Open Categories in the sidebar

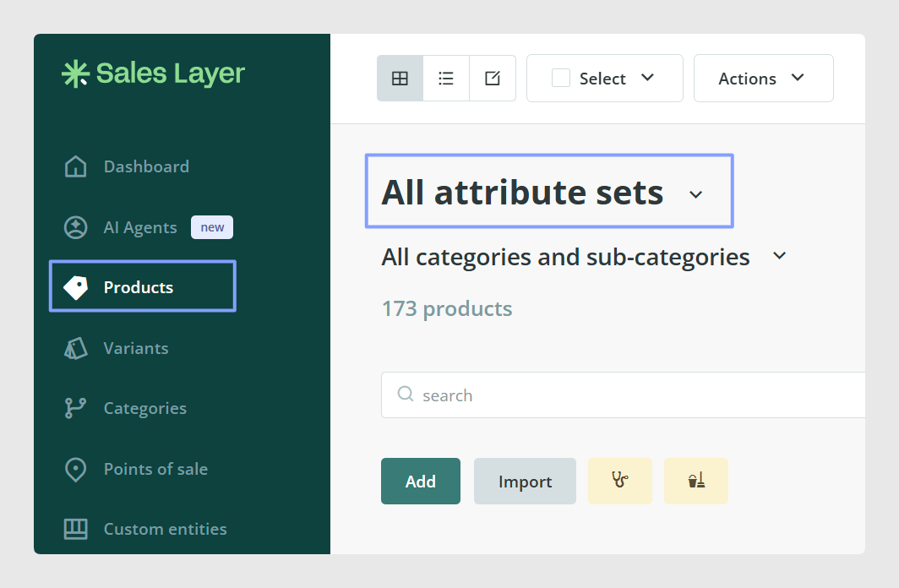click(x=145, y=408)
